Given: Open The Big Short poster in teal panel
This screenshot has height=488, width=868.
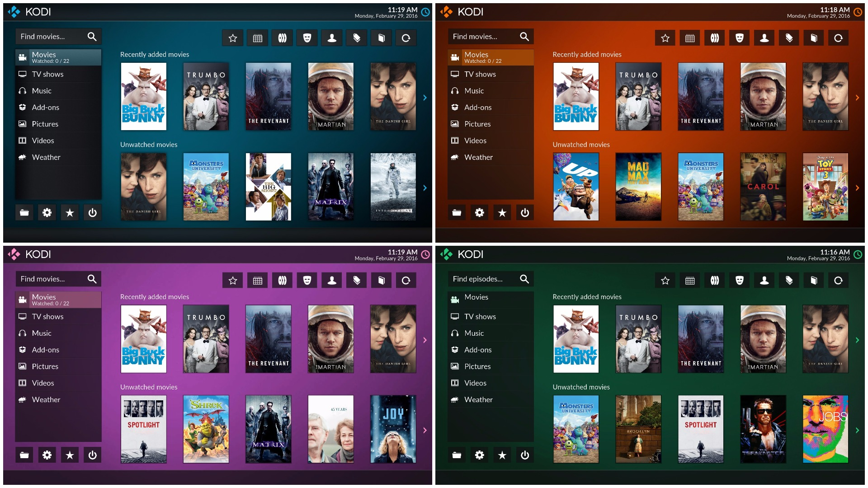Looking at the screenshot, I should tap(269, 187).
